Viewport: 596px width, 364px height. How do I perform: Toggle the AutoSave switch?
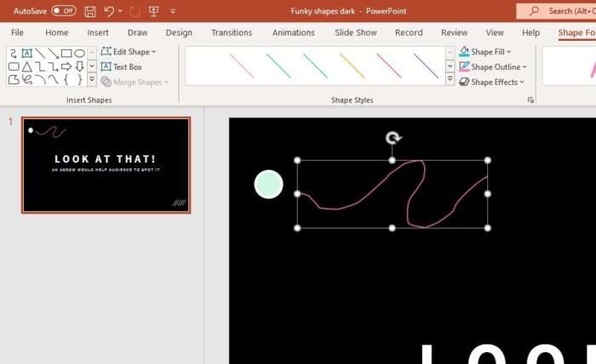pyautogui.click(x=64, y=11)
